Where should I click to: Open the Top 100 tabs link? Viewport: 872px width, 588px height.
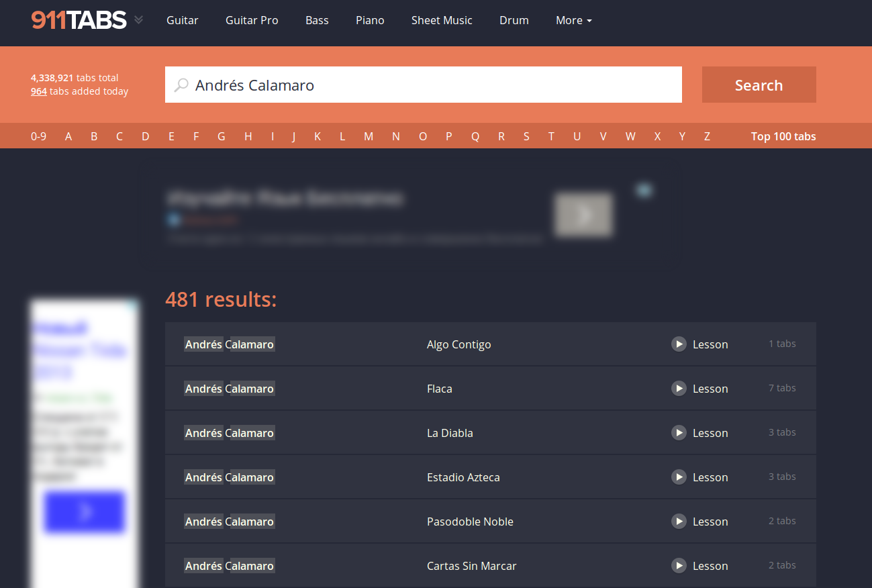tap(783, 136)
